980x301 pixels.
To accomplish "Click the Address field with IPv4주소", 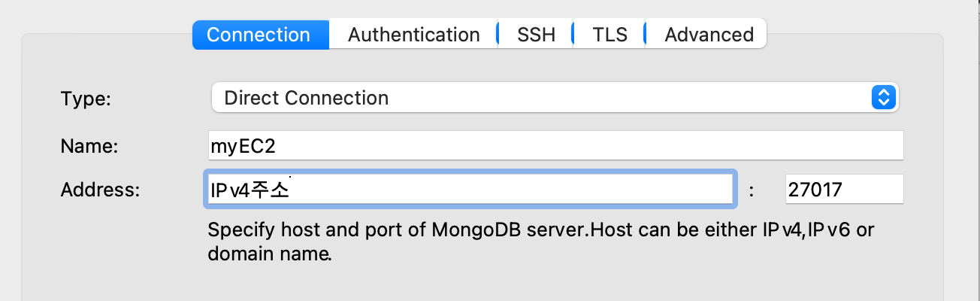I will (469, 189).
